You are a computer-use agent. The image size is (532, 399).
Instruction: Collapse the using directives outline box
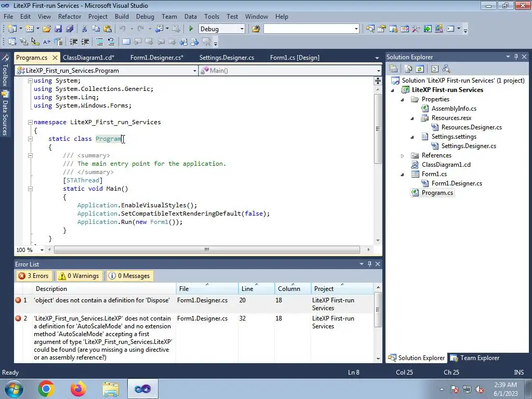click(x=30, y=81)
